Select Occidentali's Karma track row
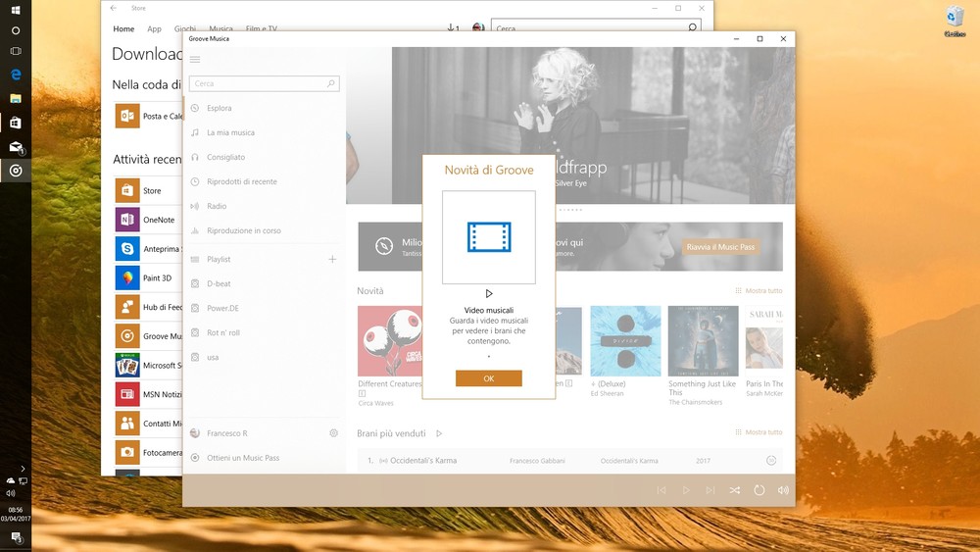 point(570,461)
